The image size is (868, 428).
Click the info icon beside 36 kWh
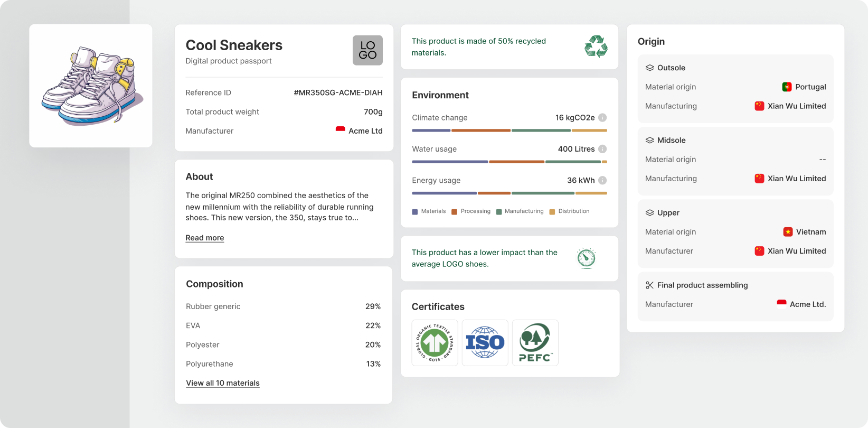click(602, 180)
